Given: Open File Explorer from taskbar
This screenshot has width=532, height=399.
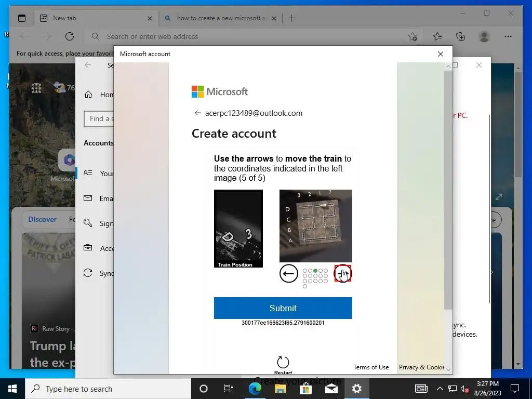Looking at the screenshot, I should click(x=280, y=389).
